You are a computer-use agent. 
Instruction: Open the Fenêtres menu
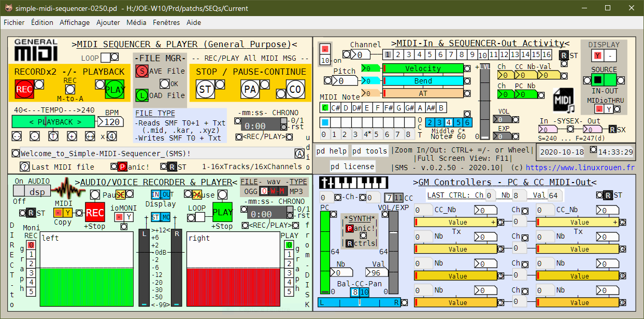pos(166,22)
